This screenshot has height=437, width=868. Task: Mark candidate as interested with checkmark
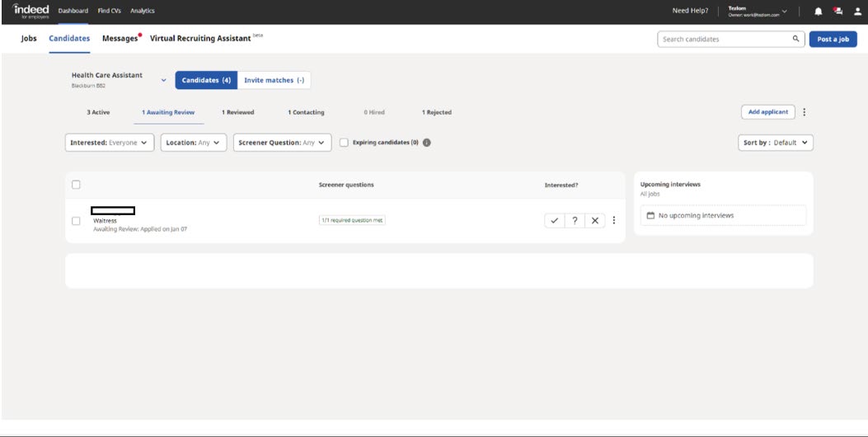point(555,221)
